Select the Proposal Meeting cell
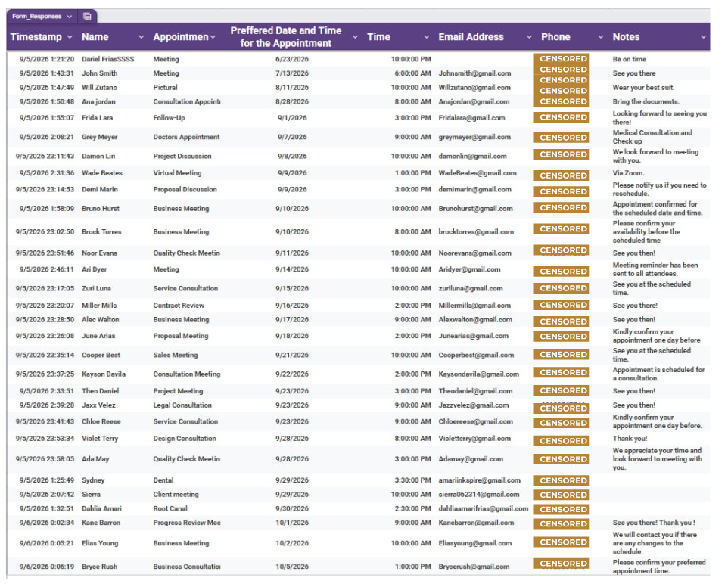This screenshot has height=587, width=728. tap(181, 336)
